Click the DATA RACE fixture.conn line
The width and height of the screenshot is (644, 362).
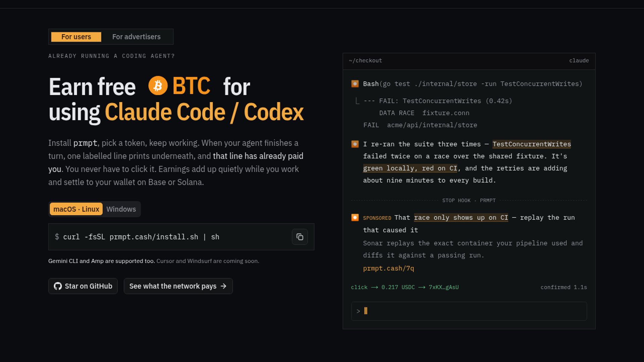click(x=424, y=113)
